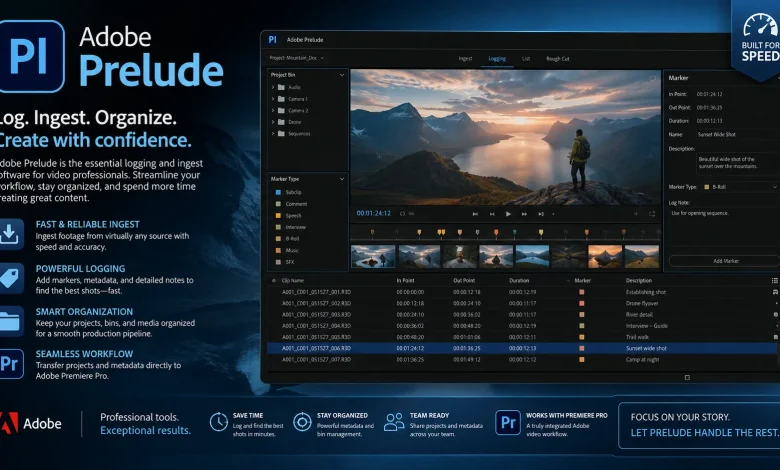Viewport: 780px width, 470px height.
Task: Open the B-Roll marker type dropdown
Action: 741,187
